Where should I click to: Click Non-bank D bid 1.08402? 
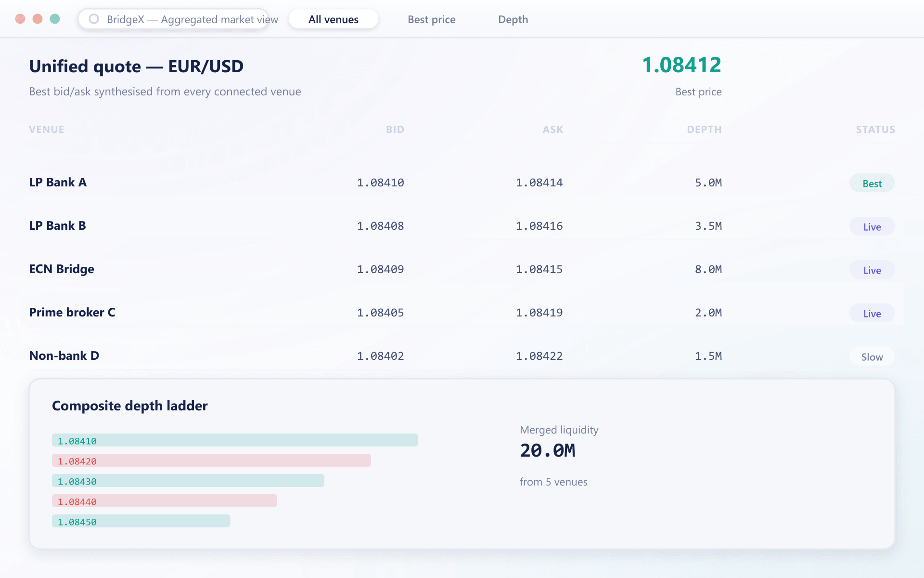pos(380,356)
